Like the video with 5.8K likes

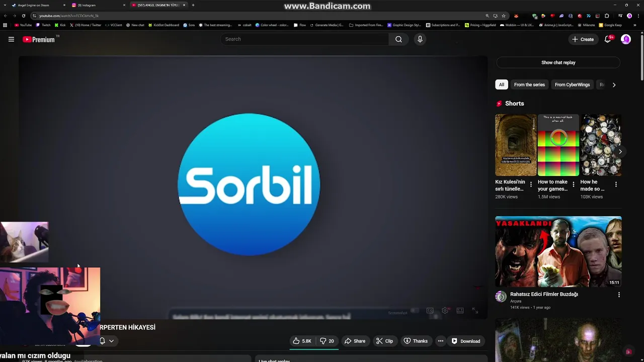pos(302,341)
